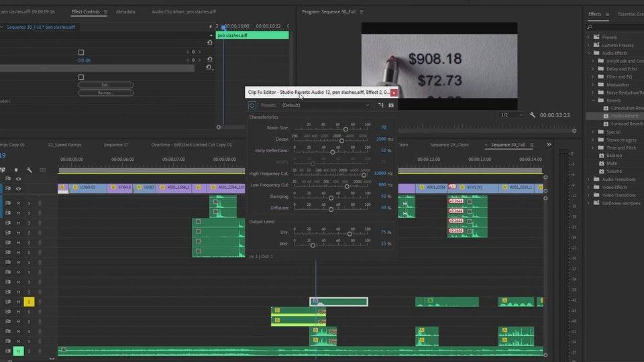Click the timeline wrench settings icon
This screenshot has width=644, height=362.
pyautogui.click(x=29, y=170)
